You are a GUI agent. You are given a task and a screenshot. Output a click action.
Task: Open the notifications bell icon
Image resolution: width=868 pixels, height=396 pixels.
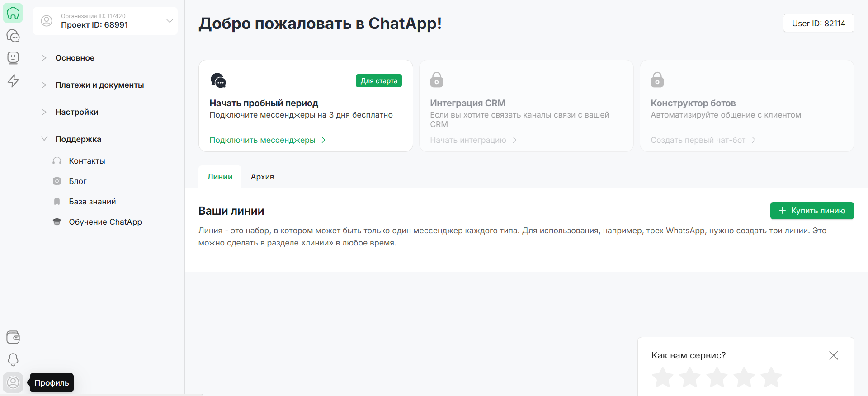pyautogui.click(x=13, y=359)
